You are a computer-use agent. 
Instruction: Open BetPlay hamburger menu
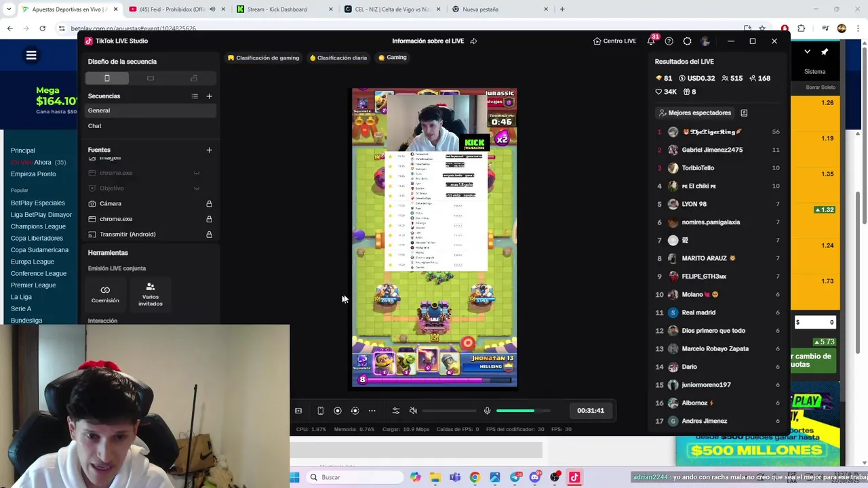(x=31, y=56)
